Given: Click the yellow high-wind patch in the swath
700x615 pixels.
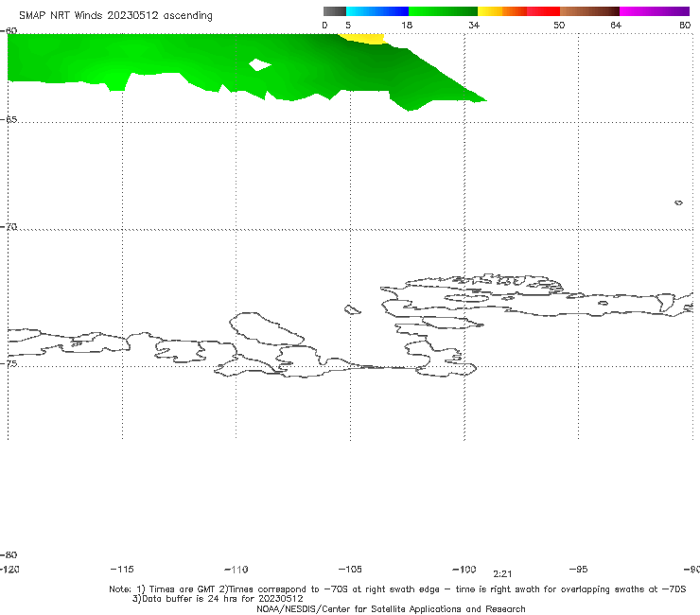Looking at the screenshot, I should pyautogui.click(x=365, y=39).
